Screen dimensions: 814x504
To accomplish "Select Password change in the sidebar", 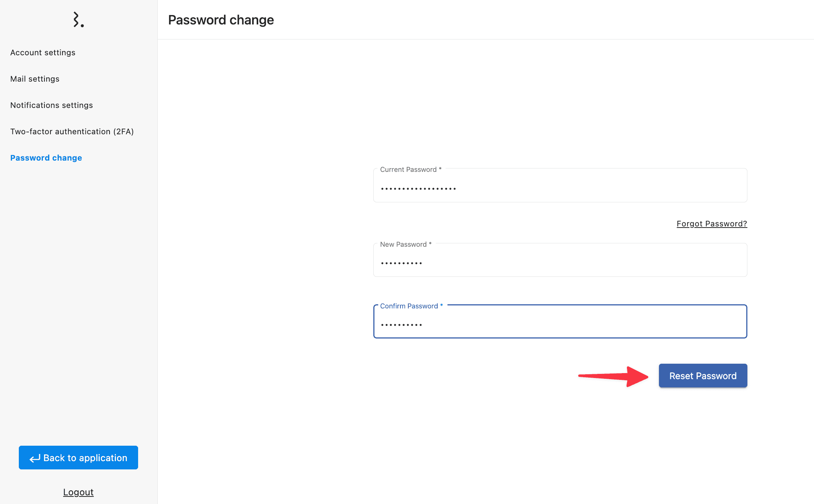I will click(x=46, y=158).
